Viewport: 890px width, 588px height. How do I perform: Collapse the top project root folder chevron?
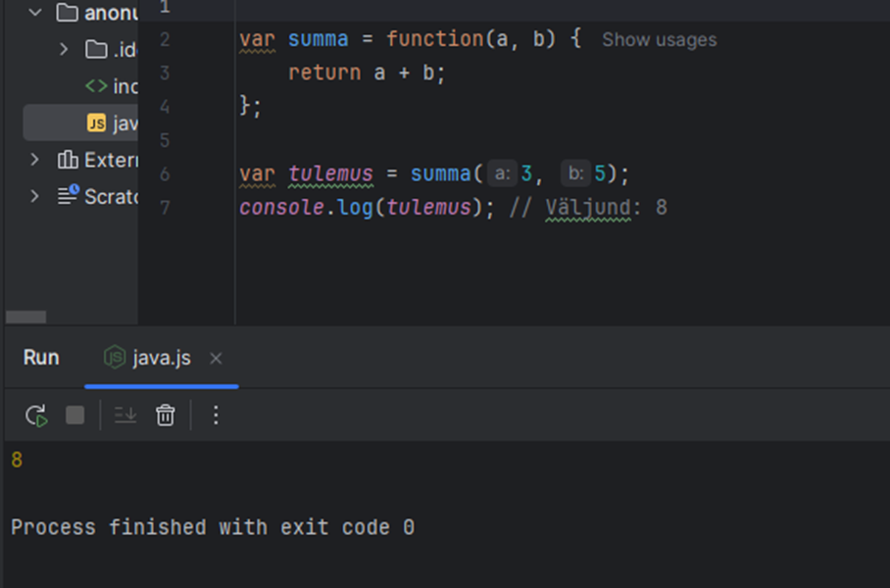(35, 13)
